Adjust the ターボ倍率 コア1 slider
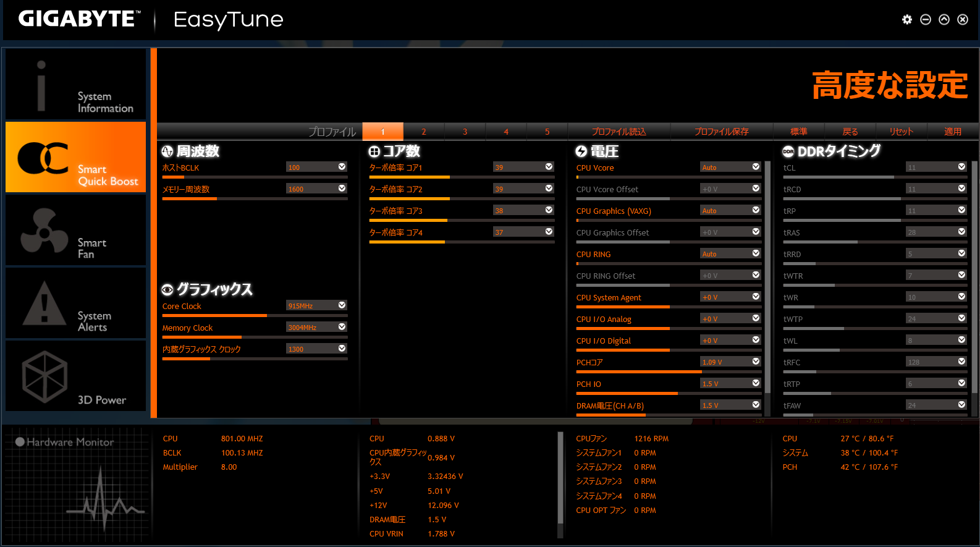Image resolution: width=980 pixels, height=547 pixels. click(462, 177)
